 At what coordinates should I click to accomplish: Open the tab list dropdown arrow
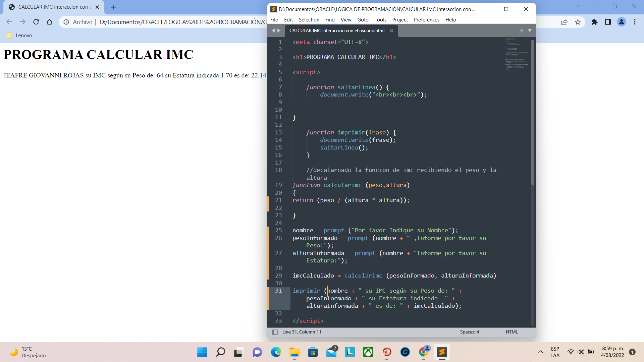pos(530,31)
